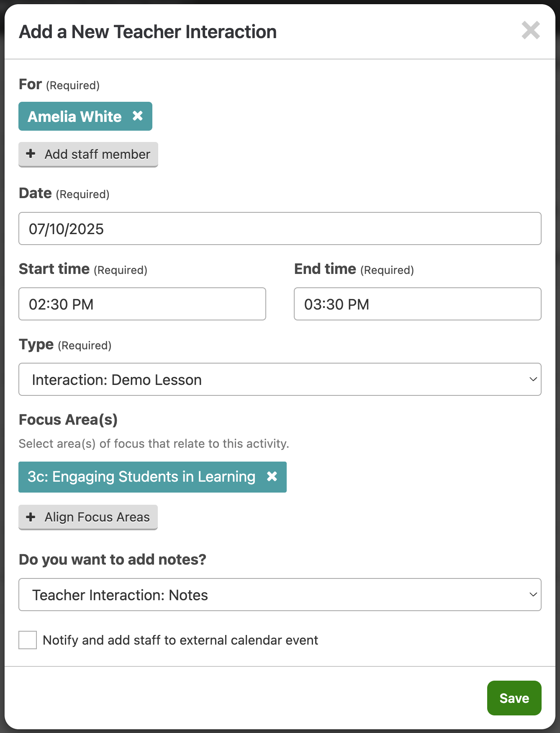This screenshot has height=733, width=560.
Task: Save the new teacher interaction
Action: (514, 698)
